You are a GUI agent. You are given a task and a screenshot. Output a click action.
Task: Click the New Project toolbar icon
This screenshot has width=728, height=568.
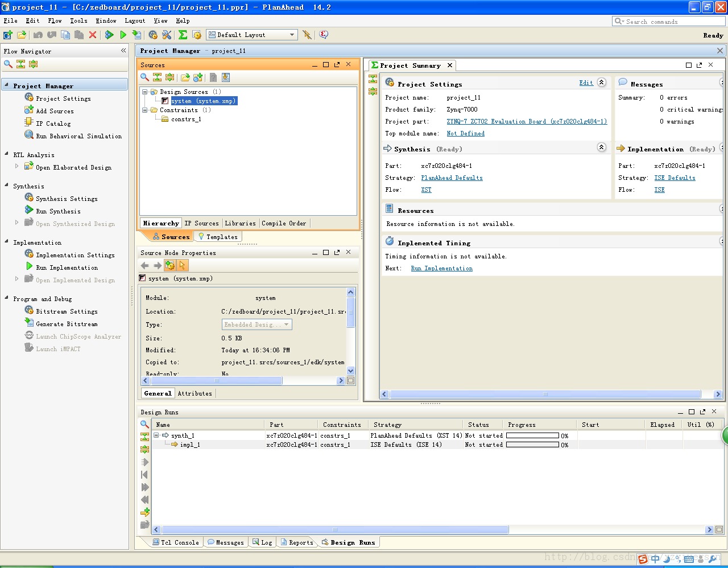click(x=8, y=35)
